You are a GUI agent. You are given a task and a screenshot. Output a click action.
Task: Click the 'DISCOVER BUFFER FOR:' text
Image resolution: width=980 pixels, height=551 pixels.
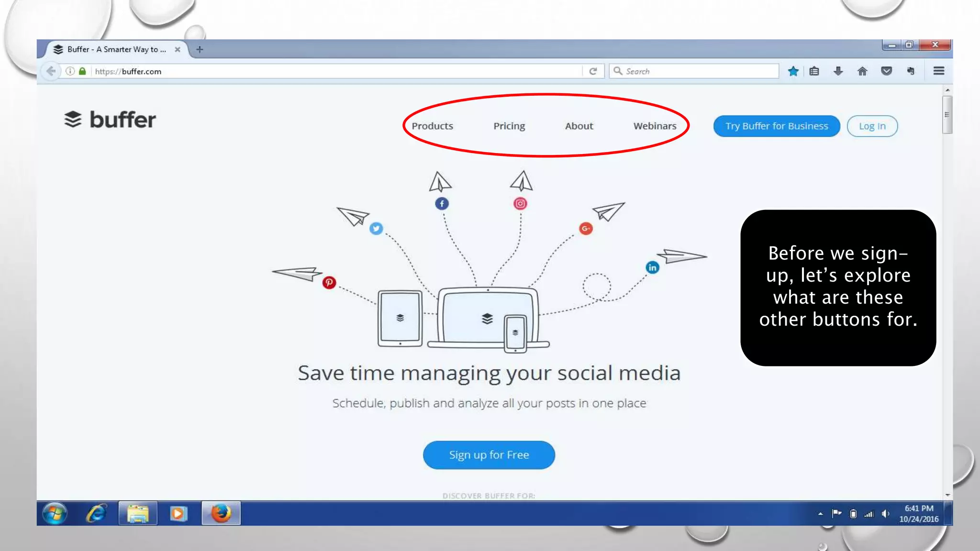tap(489, 496)
